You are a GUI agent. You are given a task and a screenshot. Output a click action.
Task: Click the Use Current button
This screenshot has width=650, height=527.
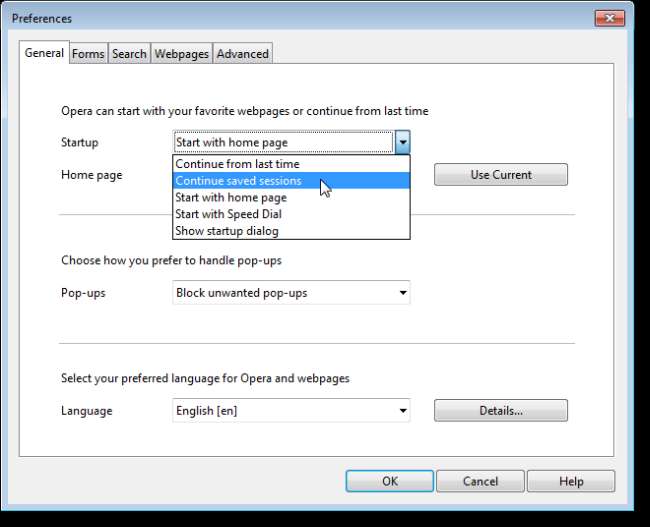(x=501, y=175)
